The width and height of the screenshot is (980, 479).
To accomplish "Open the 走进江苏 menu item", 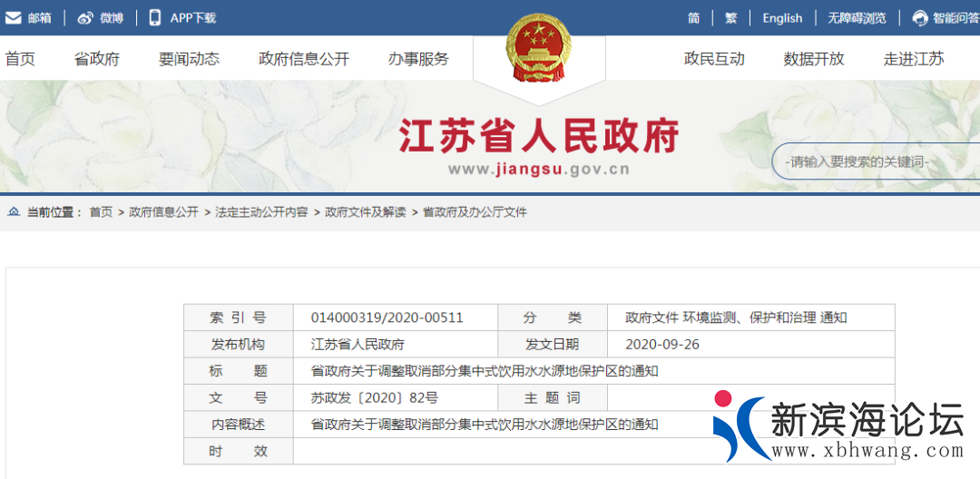I will pyautogui.click(x=914, y=59).
